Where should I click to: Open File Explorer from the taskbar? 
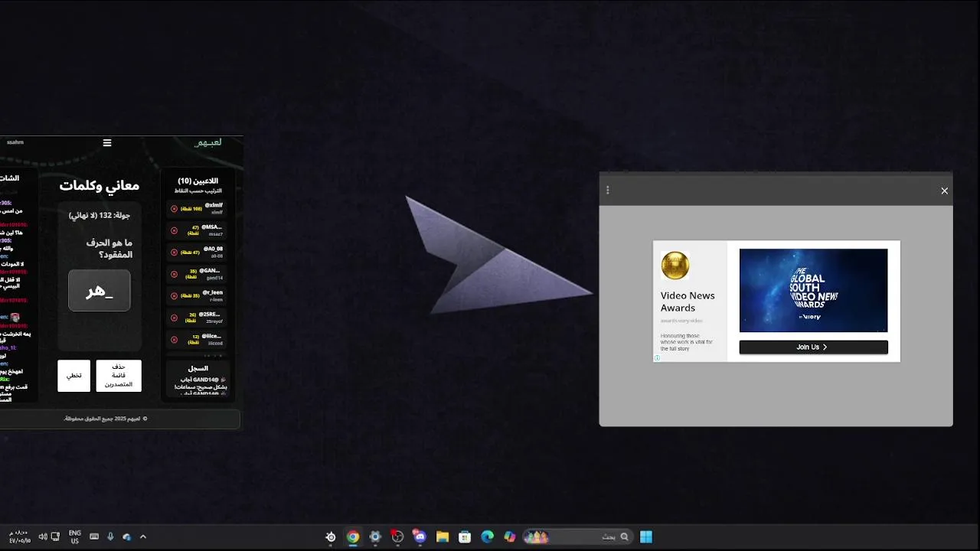(x=443, y=537)
